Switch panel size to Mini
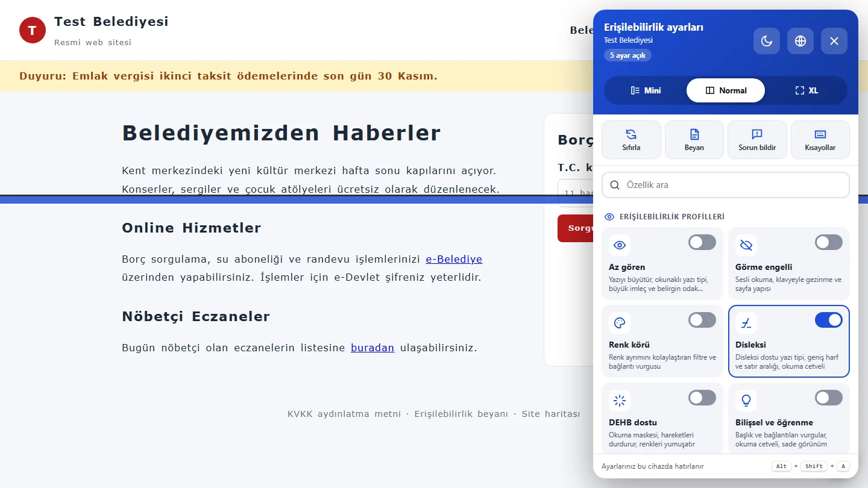The width and height of the screenshot is (868, 488). click(646, 90)
